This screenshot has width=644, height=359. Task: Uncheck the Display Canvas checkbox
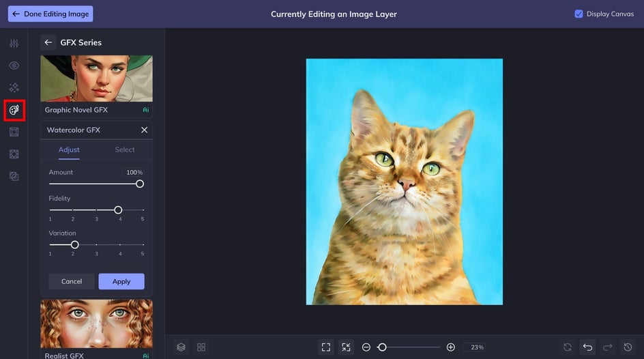click(x=579, y=14)
